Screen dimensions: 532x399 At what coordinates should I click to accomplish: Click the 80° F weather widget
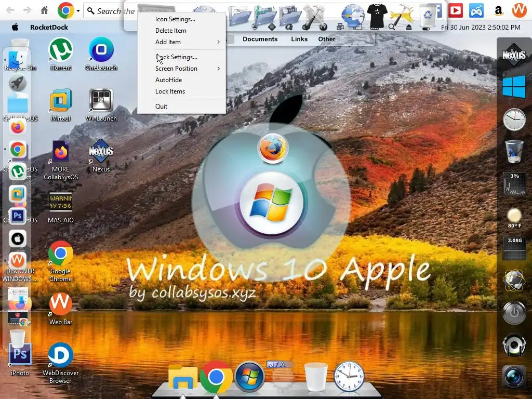[x=514, y=218]
